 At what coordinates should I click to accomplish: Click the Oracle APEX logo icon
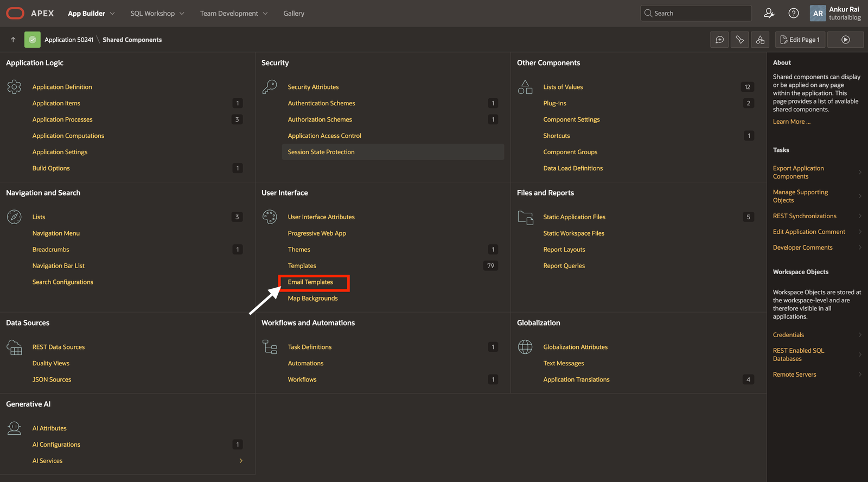click(15, 14)
